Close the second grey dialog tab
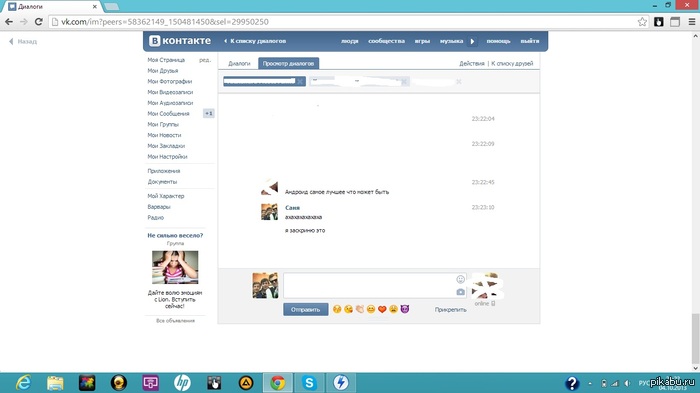The image size is (700, 393). pyautogui.click(x=404, y=82)
